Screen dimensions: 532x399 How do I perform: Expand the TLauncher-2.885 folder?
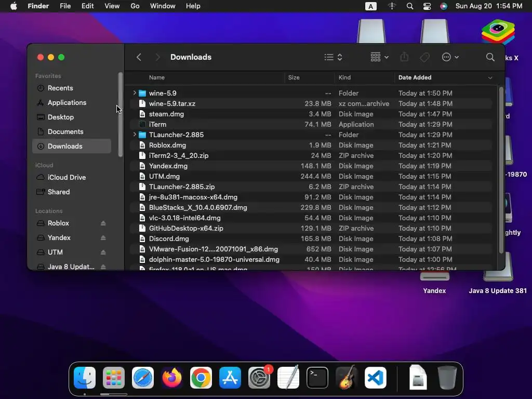click(135, 135)
